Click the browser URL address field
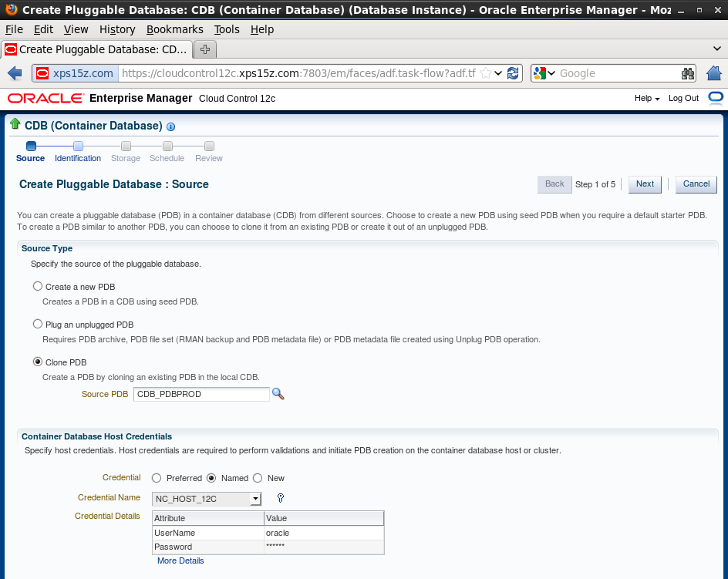Screen dimensions: 728x579 point(298,73)
